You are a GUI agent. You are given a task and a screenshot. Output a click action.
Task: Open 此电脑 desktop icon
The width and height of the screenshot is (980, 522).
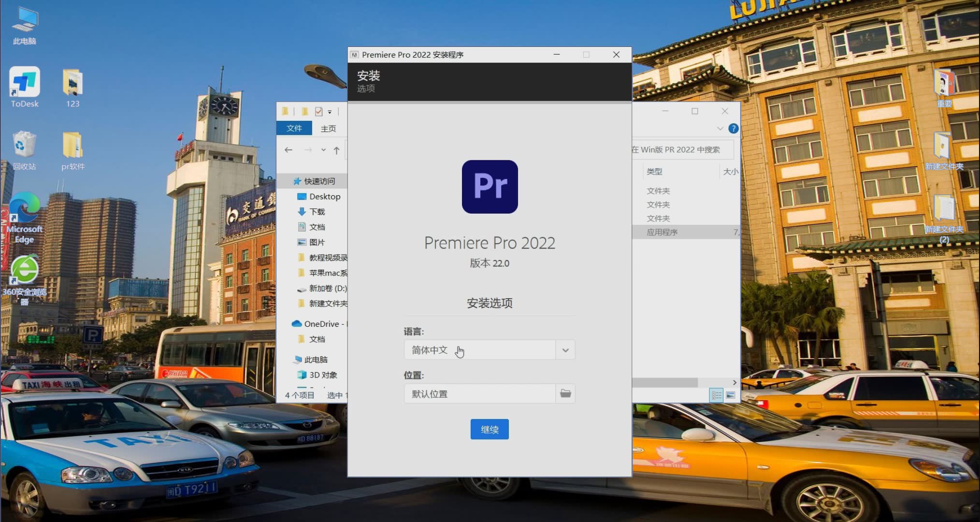pos(24,27)
